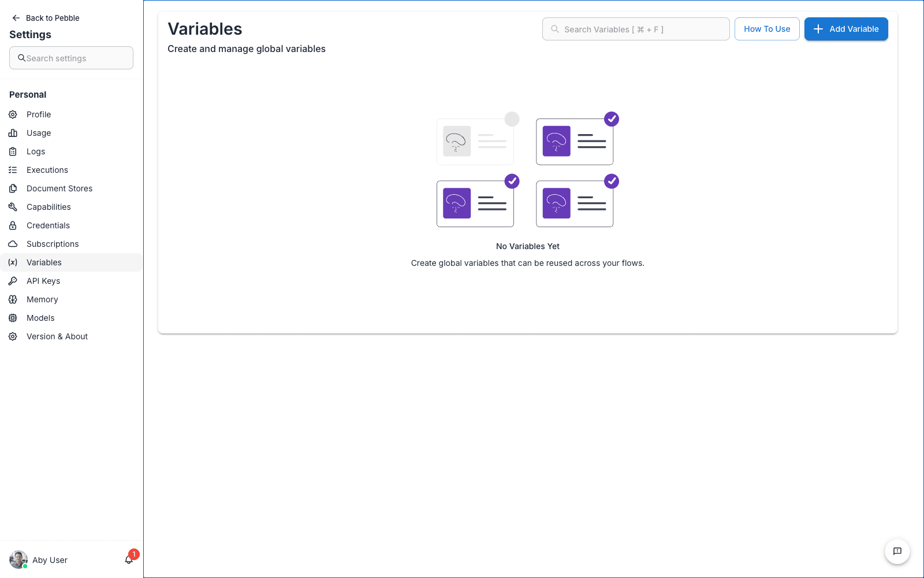The image size is (924, 578).
Task: Click the Credentials lock icon
Action: pyautogui.click(x=13, y=225)
